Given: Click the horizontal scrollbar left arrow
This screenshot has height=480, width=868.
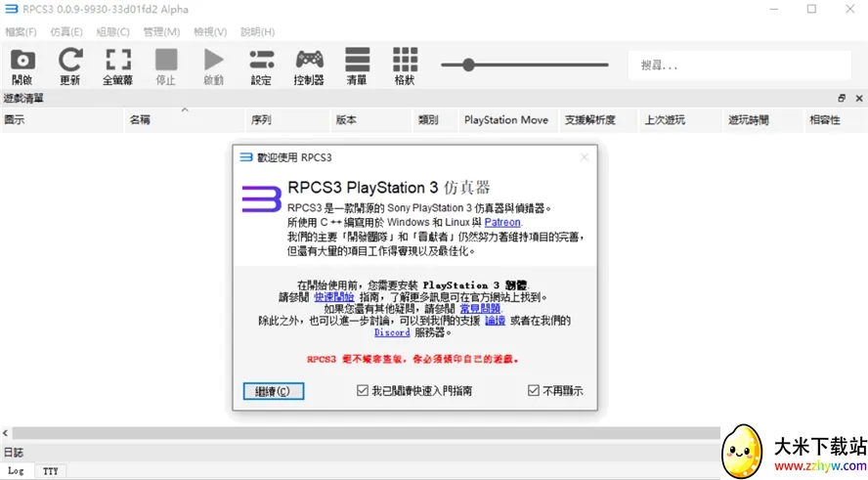Looking at the screenshot, I should tap(5, 433).
